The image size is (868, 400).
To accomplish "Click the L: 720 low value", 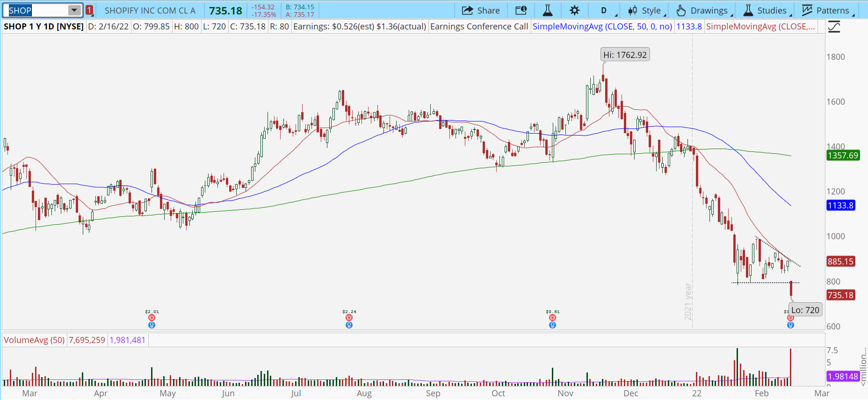I will pyautogui.click(x=215, y=27).
